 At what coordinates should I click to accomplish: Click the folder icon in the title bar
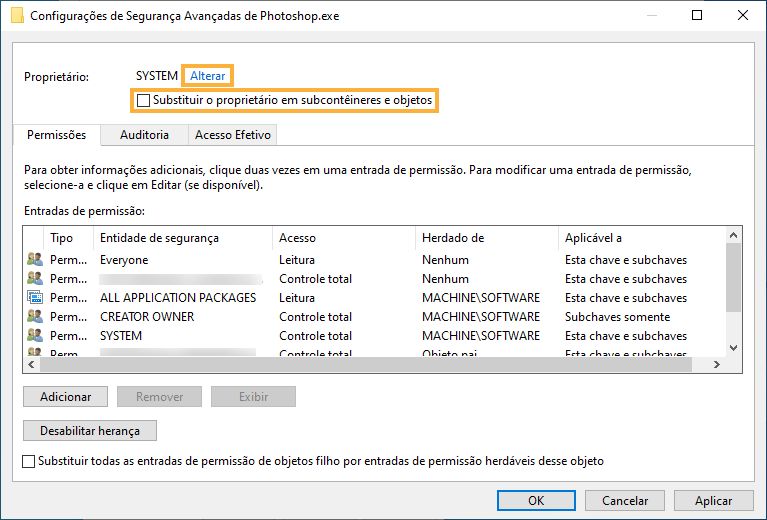tap(17, 15)
